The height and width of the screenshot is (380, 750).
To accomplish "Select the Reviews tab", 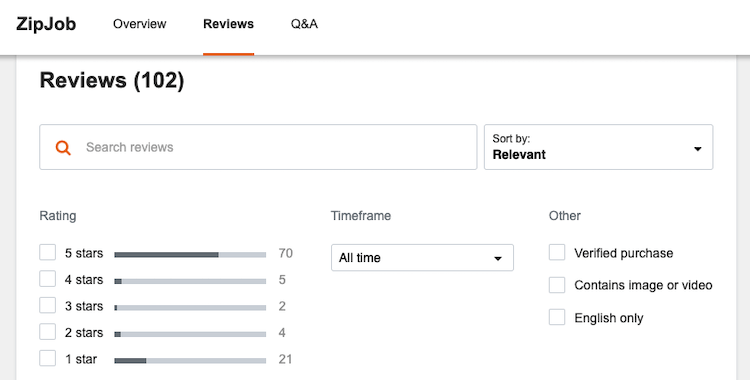I will pos(229,24).
